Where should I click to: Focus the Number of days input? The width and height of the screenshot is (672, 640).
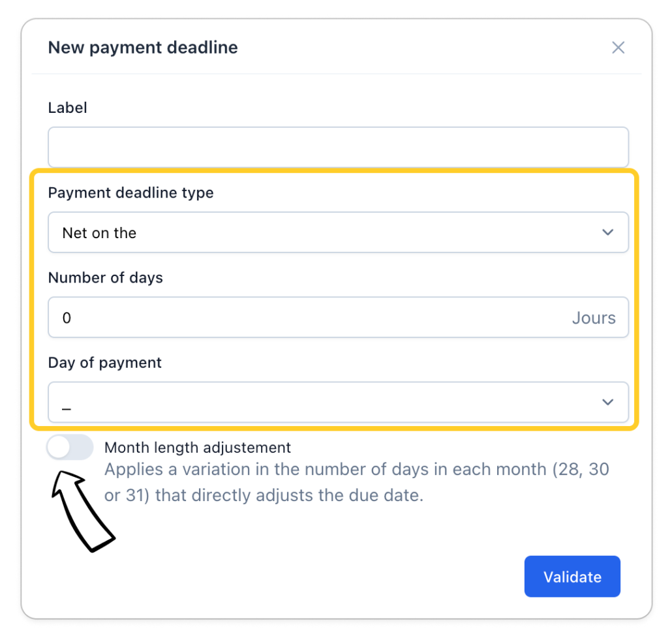coord(307,318)
